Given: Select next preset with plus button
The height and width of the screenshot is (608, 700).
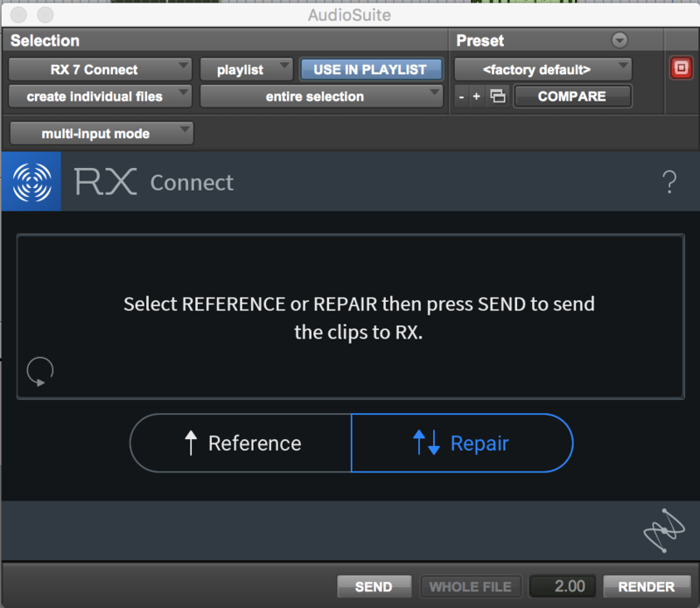Looking at the screenshot, I should (476, 96).
